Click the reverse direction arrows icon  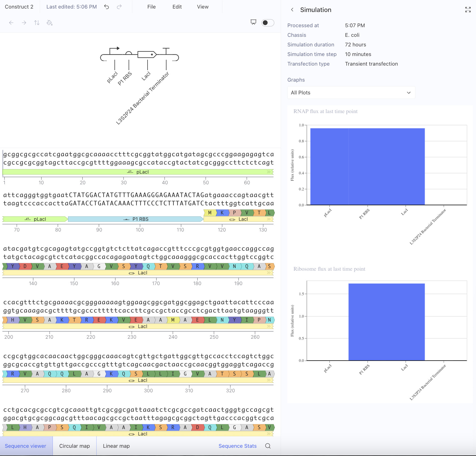click(37, 23)
